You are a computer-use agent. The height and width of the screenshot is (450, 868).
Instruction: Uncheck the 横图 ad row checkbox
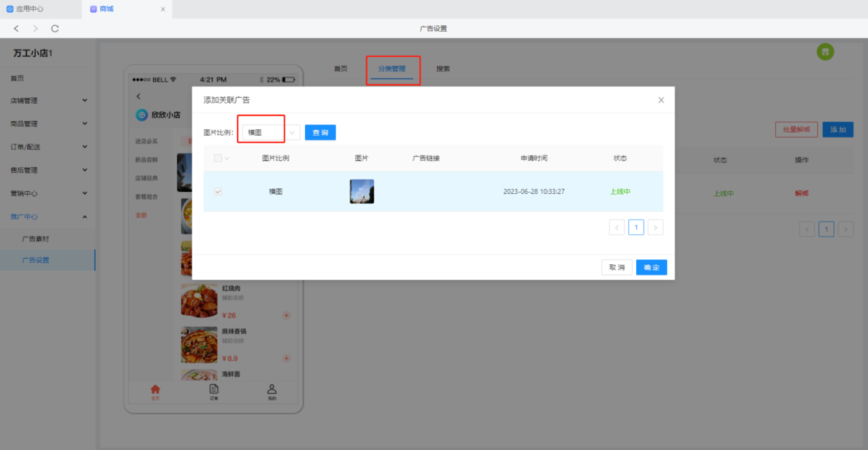click(218, 192)
